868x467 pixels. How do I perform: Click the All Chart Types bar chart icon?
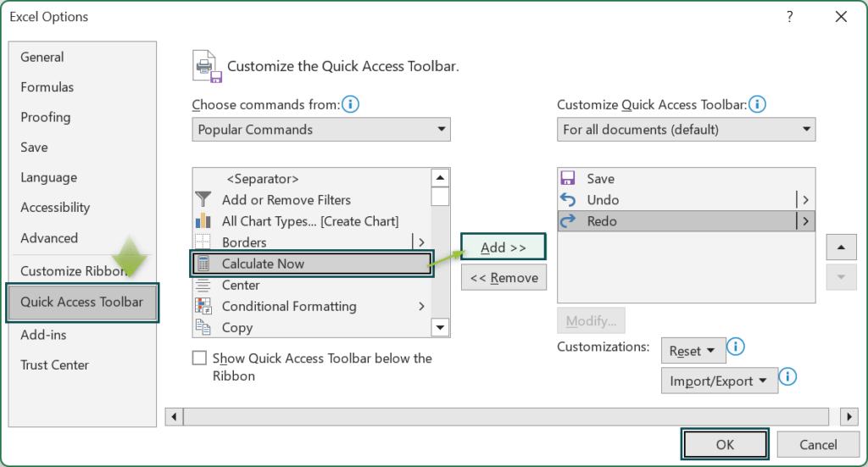(x=203, y=220)
